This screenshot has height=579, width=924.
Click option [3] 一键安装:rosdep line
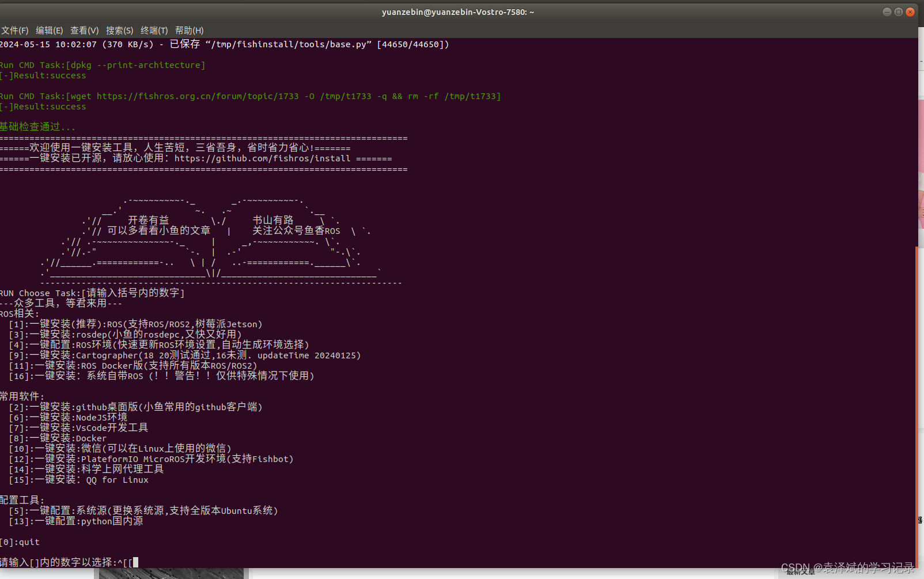coord(126,335)
